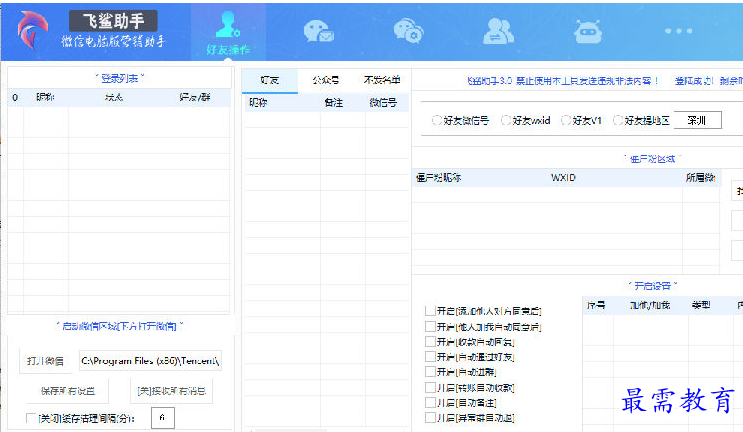Viewport: 743px width, 432px height.
Task: Click the 登陆成功 status text
Action: pyautogui.click(x=694, y=81)
